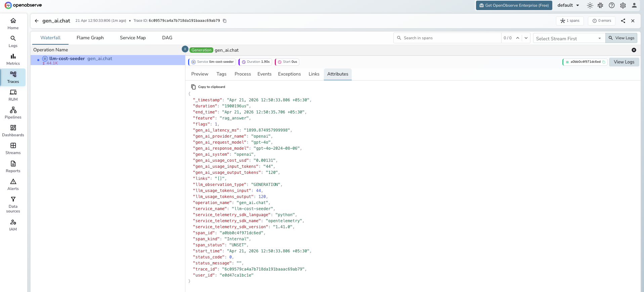Open the default organization dropdown
This screenshot has height=292, width=644.
(568, 5)
